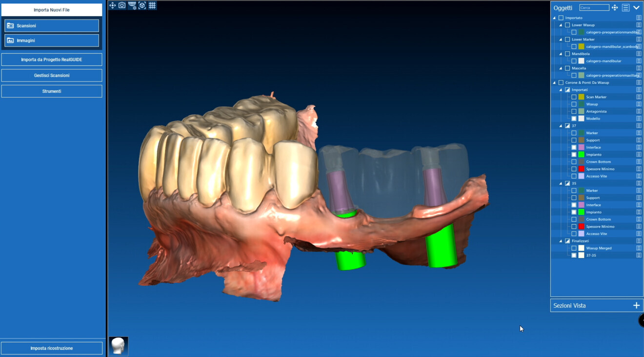Click the Imposta ricostruzione button
The image size is (644, 357).
[x=52, y=348]
